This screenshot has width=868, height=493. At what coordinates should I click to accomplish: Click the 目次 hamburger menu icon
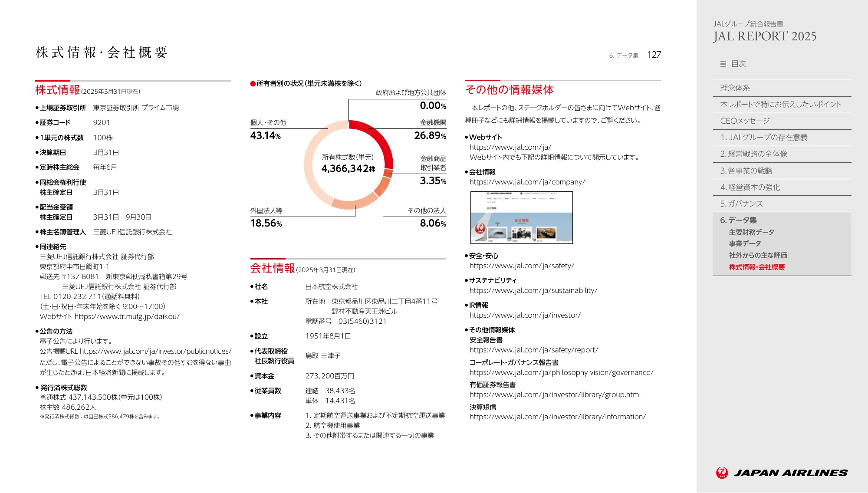click(x=723, y=64)
